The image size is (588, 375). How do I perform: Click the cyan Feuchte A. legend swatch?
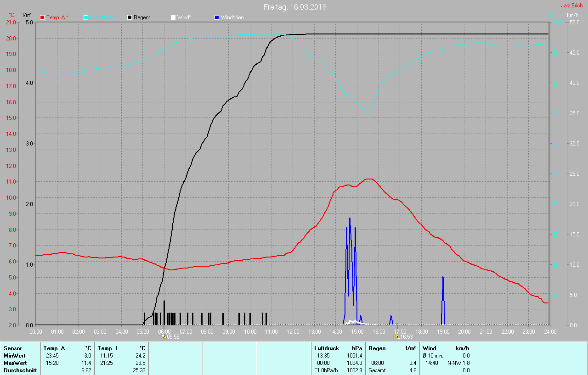pyautogui.click(x=86, y=17)
